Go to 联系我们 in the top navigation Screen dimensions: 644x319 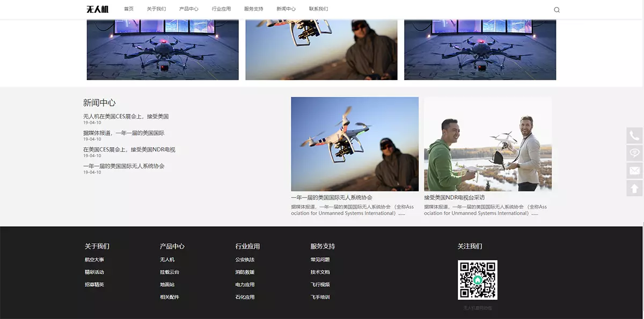click(318, 9)
